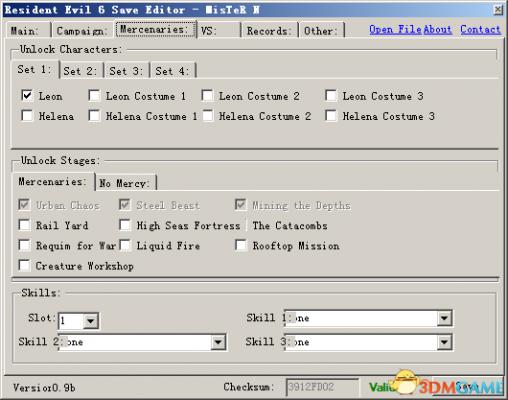Enable Leon Costume 3 checkbox
508x400 pixels.
point(331,96)
